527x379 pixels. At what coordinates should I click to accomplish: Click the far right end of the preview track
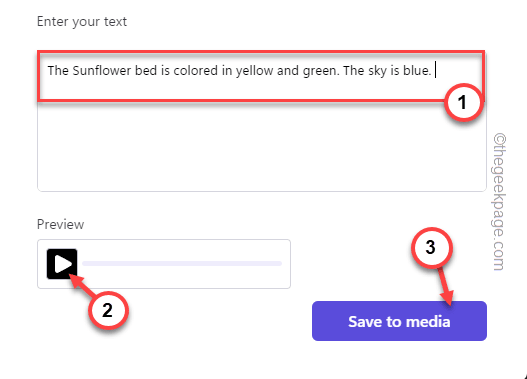coord(280,263)
